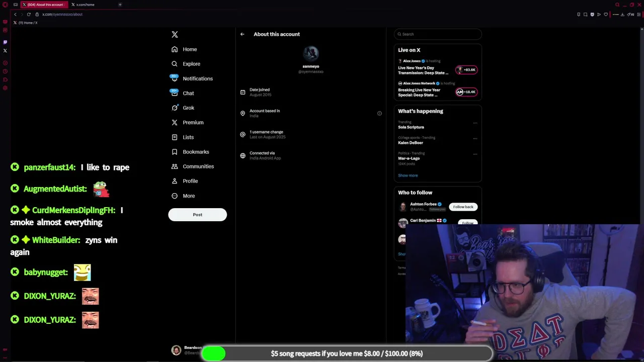Open the Home / X bookmark
Screen dimensions: 644x362
tap(26, 23)
